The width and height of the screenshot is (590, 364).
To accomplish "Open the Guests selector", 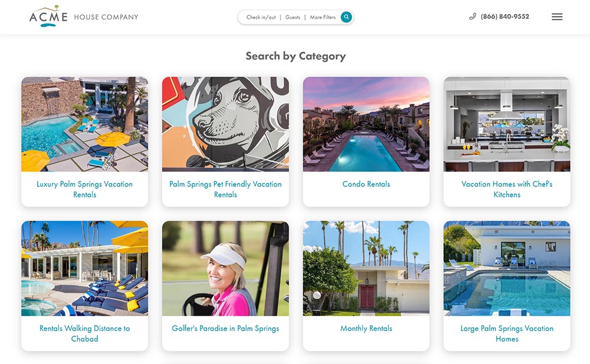I will pos(293,17).
